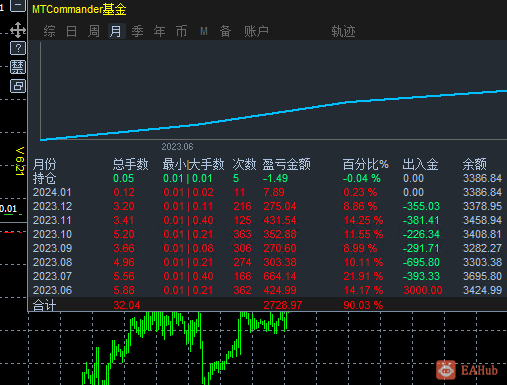Click total lots value 32.04
The width and height of the screenshot is (507, 385).
pyautogui.click(x=127, y=305)
